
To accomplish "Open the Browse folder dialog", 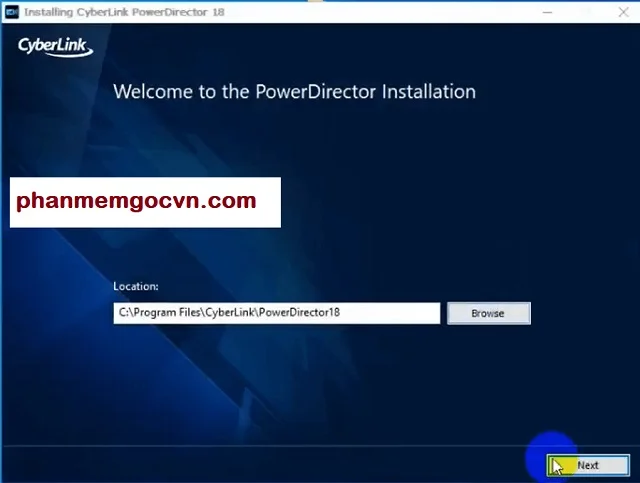I will coord(489,314).
